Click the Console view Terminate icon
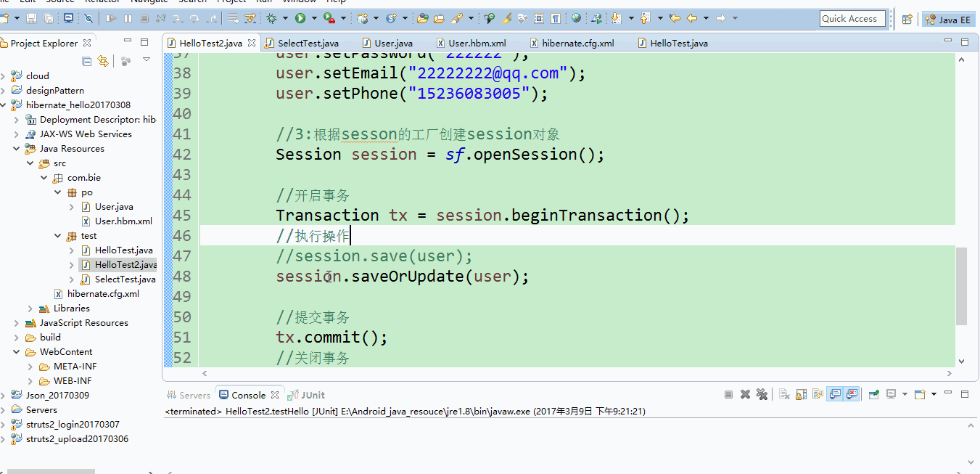The height and width of the screenshot is (474, 980). click(x=728, y=394)
